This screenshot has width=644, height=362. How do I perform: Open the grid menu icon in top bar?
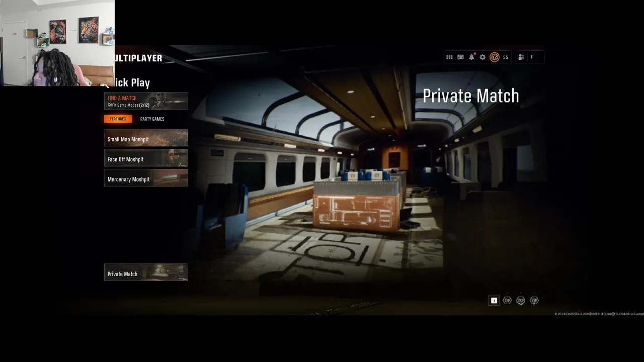click(449, 57)
